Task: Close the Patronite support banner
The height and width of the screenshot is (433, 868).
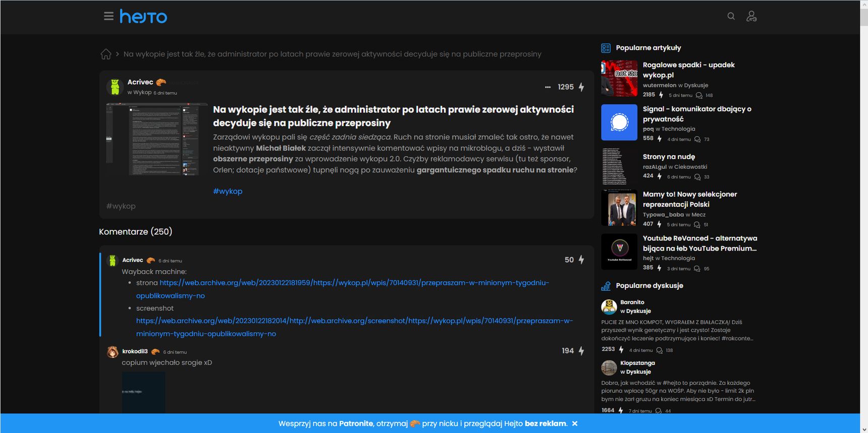Action: 575,423
